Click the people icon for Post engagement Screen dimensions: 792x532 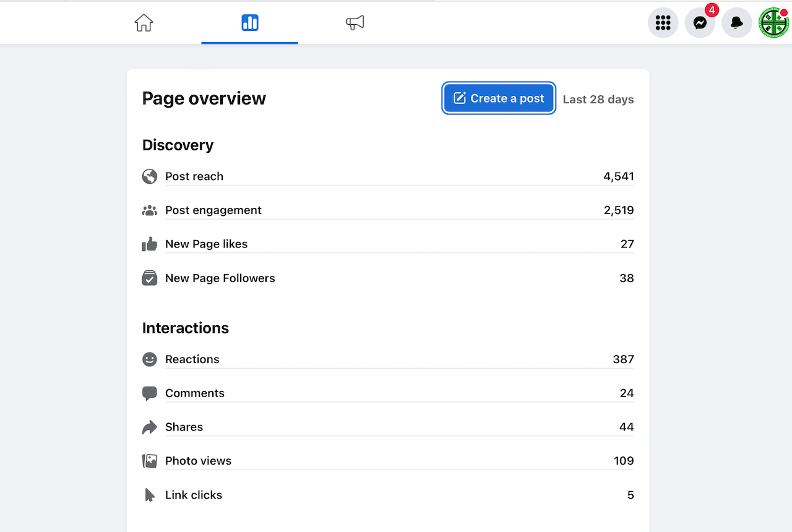pyautogui.click(x=150, y=210)
